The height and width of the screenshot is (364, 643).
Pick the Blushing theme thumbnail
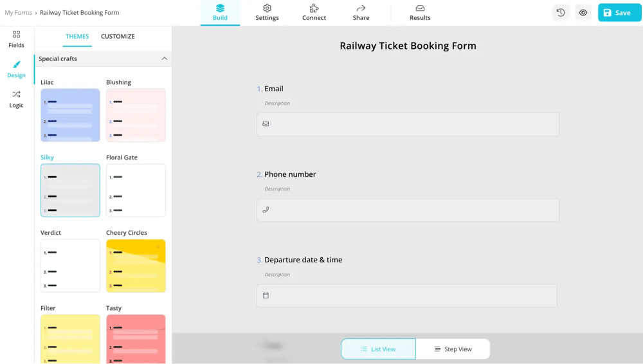(x=136, y=115)
